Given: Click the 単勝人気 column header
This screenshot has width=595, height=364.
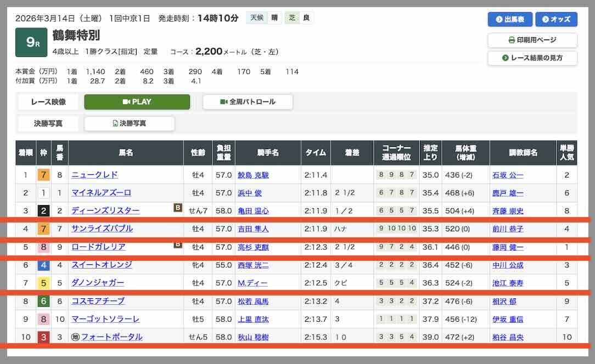Looking at the screenshot, I should [566, 153].
